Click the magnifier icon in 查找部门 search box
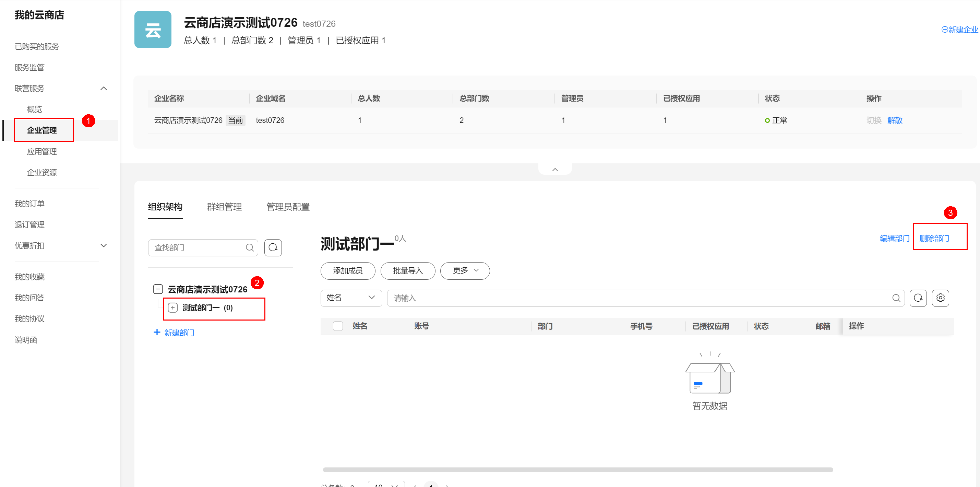Image resolution: width=980 pixels, height=487 pixels. [x=250, y=247]
